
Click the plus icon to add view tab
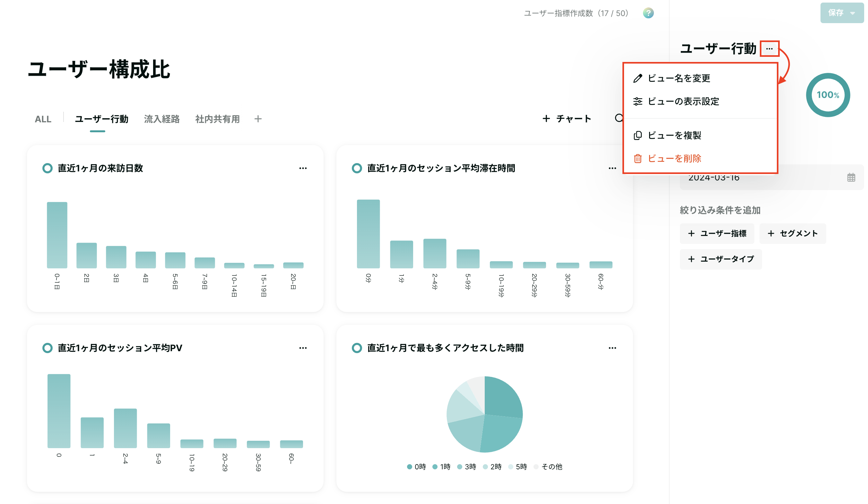point(258,119)
